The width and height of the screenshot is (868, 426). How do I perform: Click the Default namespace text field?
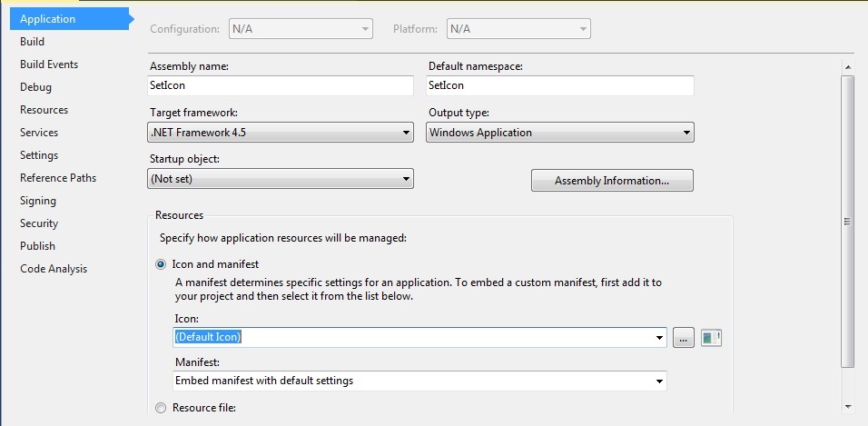559,86
